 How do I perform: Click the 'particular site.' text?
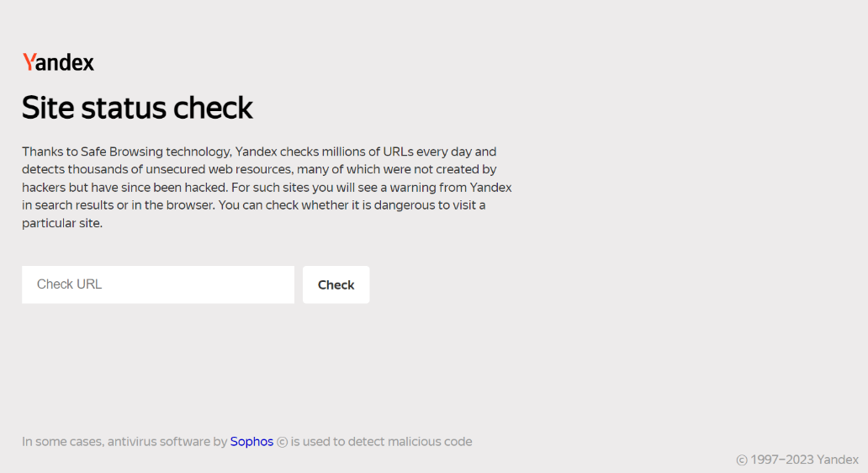click(x=62, y=223)
